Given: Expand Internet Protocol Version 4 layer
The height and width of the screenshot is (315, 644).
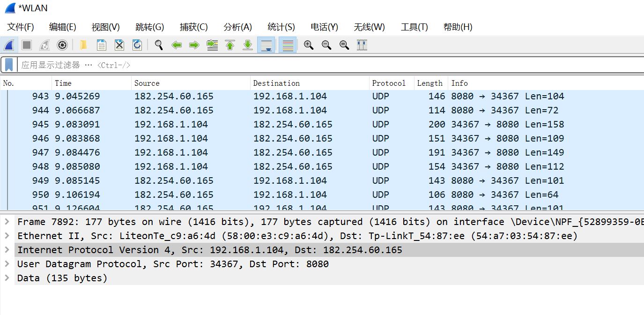Looking at the screenshot, I should click(7, 250).
